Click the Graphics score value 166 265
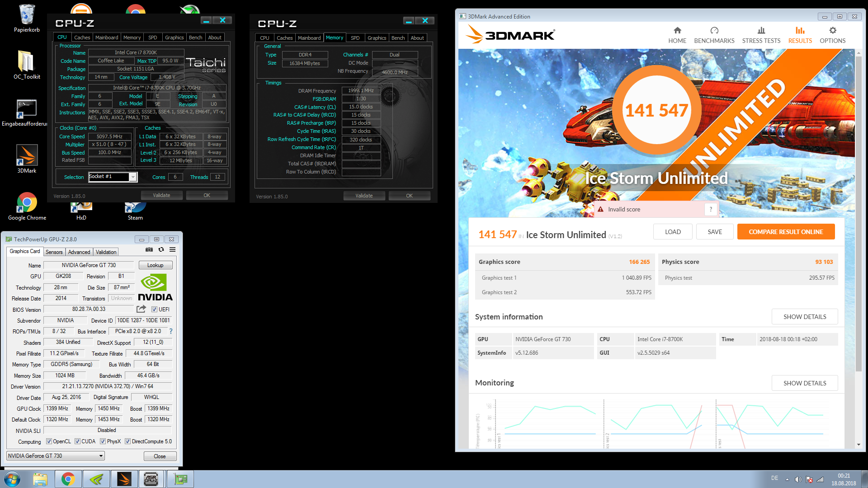The width and height of the screenshot is (868, 488). 639,262
